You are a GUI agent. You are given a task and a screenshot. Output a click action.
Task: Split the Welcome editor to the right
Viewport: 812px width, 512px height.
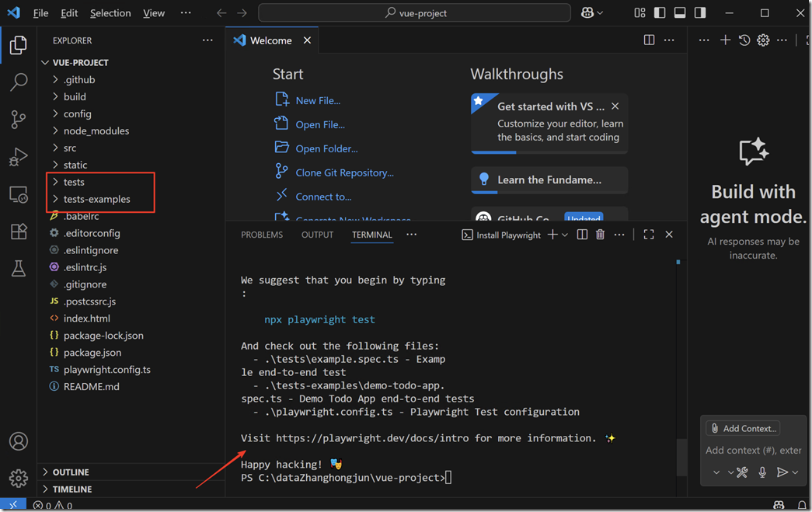click(x=649, y=40)
